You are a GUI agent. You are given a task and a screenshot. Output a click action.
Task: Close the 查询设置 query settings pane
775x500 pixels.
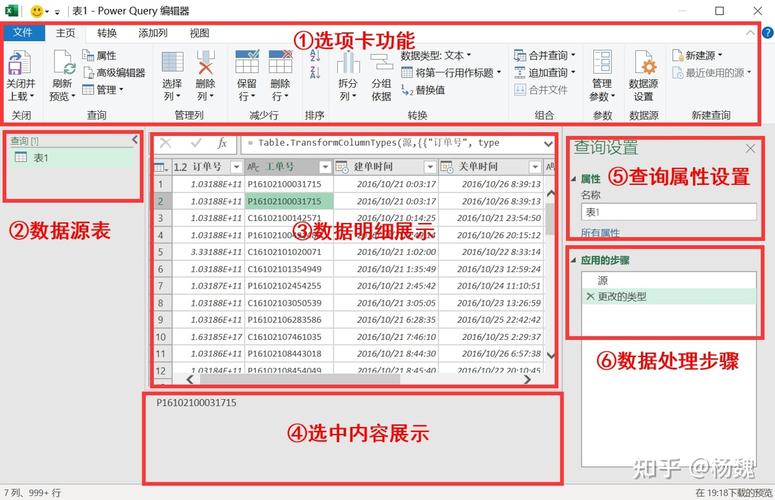pyautogui.click(x=750, y=148)
